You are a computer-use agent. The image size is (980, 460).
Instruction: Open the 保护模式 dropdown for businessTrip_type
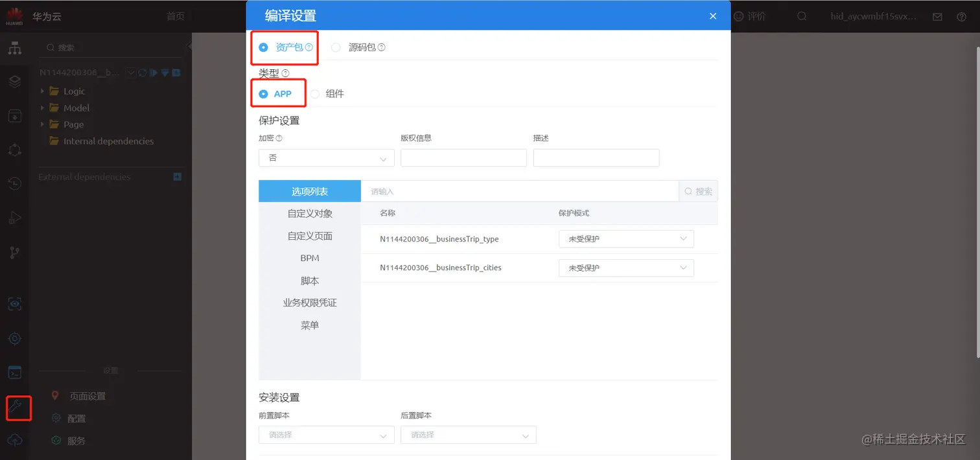pos(625,238)
